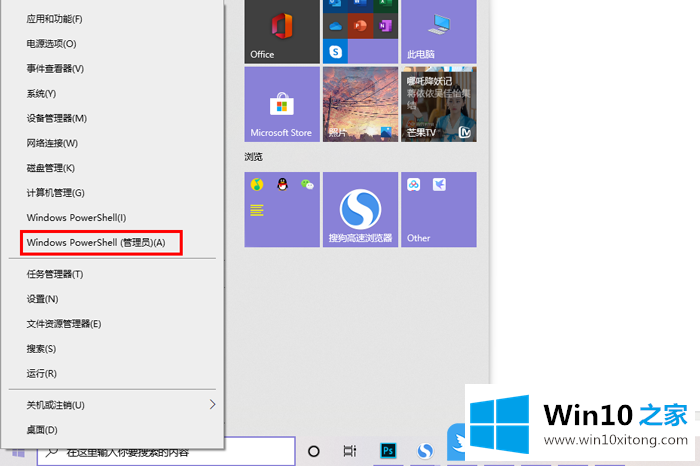Launch OneNote from the Office tile group
This screenshot has width=700, height=466.
(385, 27)
